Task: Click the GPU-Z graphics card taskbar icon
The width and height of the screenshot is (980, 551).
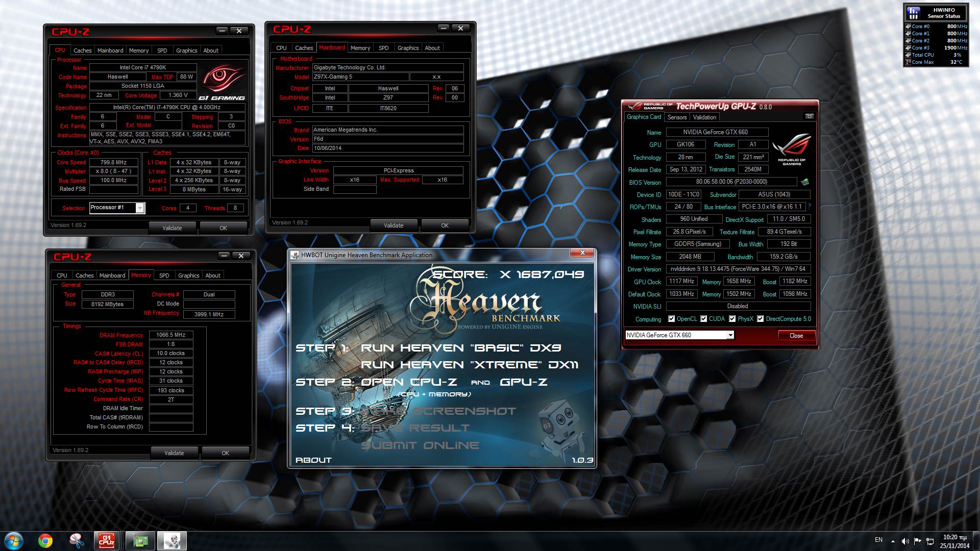Action: 140,540
